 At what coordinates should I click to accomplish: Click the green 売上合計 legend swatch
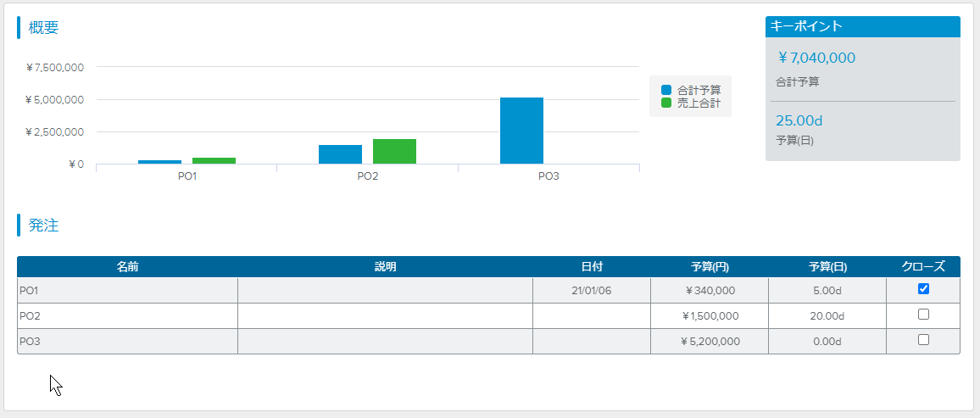coord(666,103)
